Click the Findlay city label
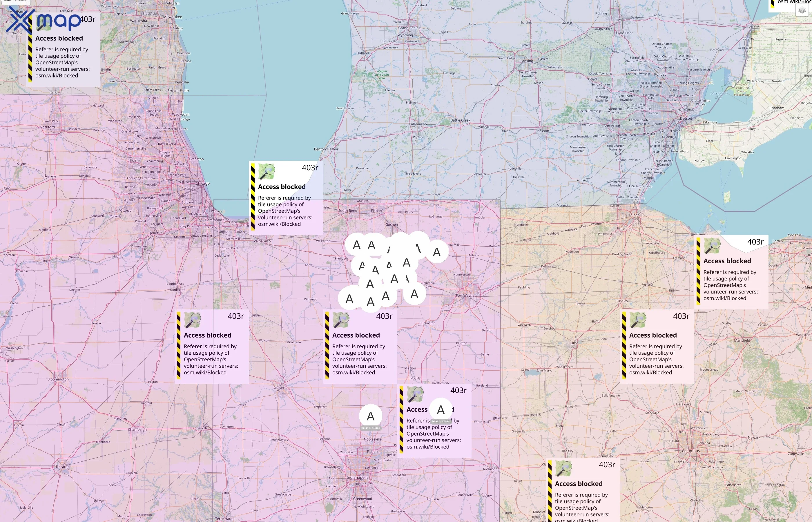 (x=622, y=301)
